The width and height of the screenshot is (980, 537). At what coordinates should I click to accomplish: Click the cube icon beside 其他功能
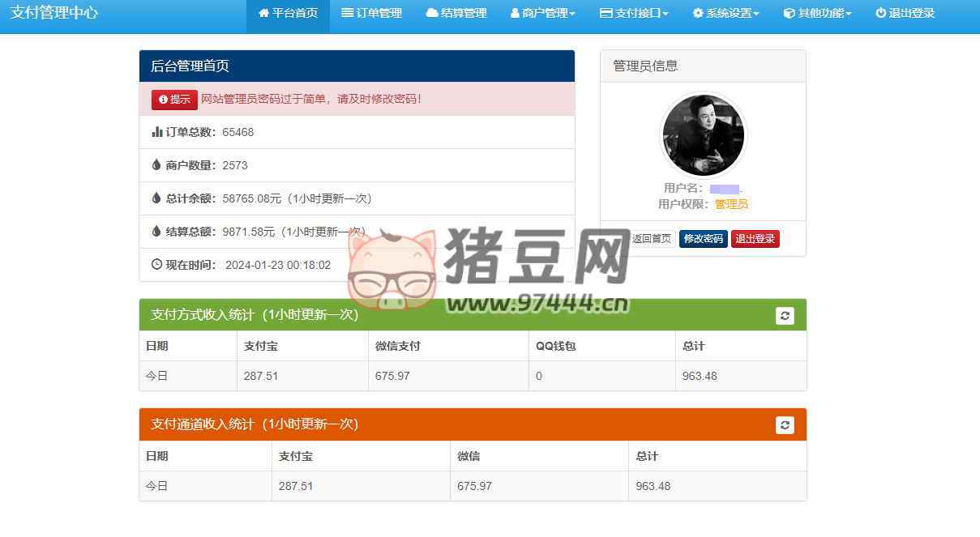tap(789, 14)
